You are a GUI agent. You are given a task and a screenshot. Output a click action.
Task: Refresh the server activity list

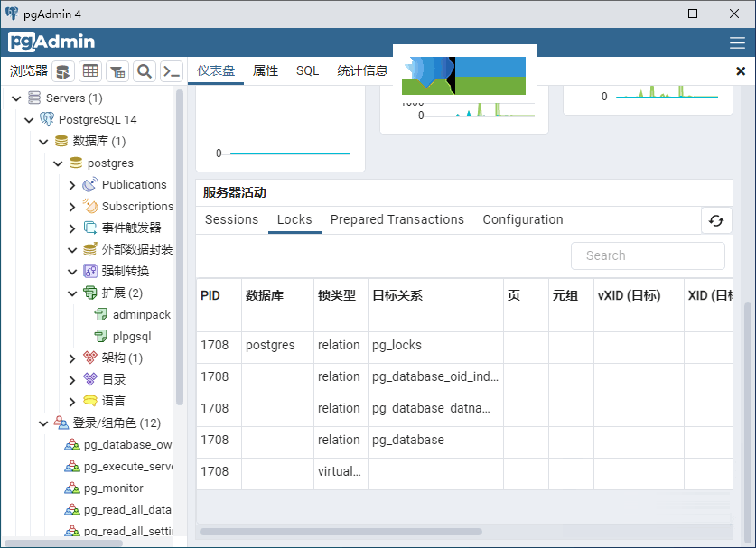click(x=716, y=220)
